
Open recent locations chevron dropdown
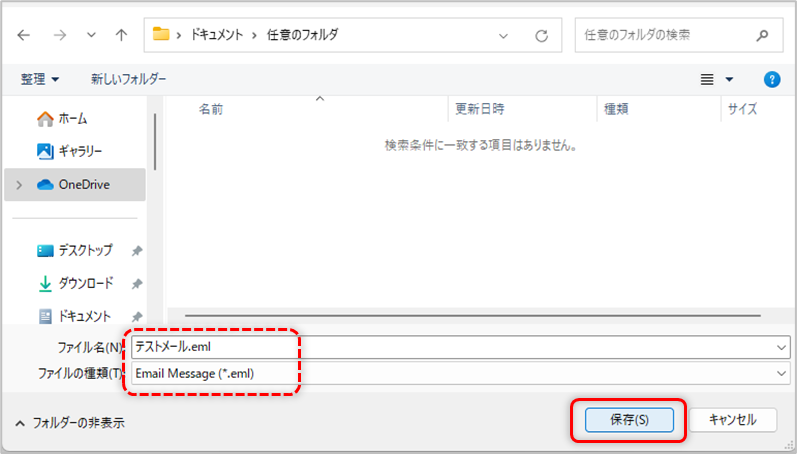pos(91,35)
